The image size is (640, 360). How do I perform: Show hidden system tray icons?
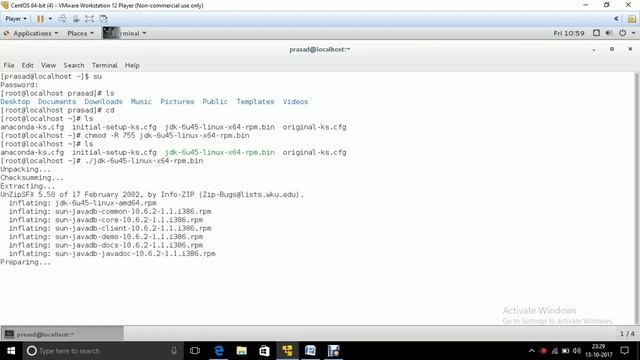pos(531,351)
